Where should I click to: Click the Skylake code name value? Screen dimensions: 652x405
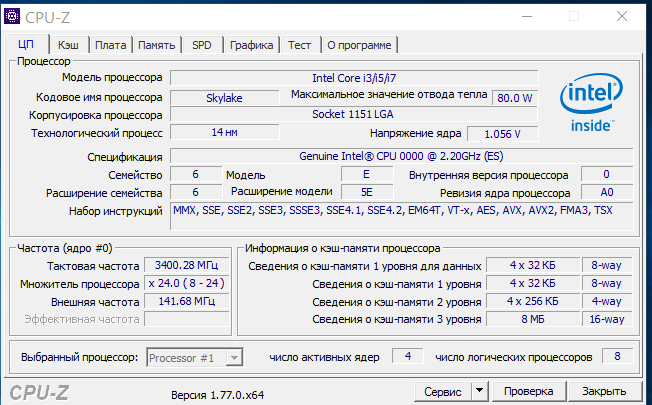pos(225,98)
